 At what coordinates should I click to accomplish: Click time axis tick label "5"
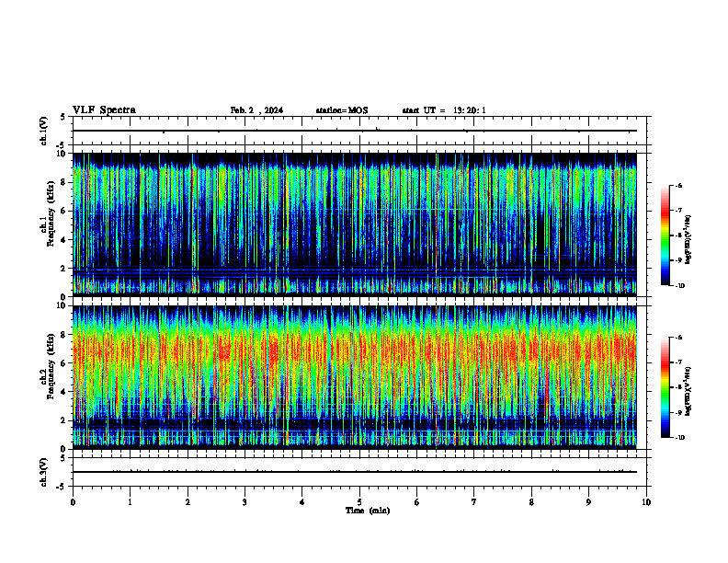359,502
